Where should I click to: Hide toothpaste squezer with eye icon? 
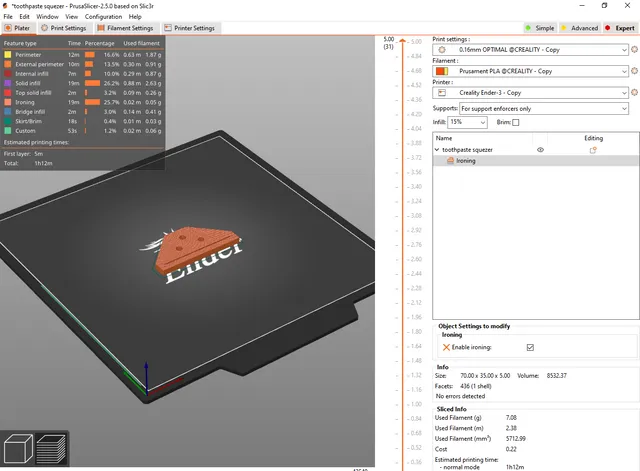540,149
